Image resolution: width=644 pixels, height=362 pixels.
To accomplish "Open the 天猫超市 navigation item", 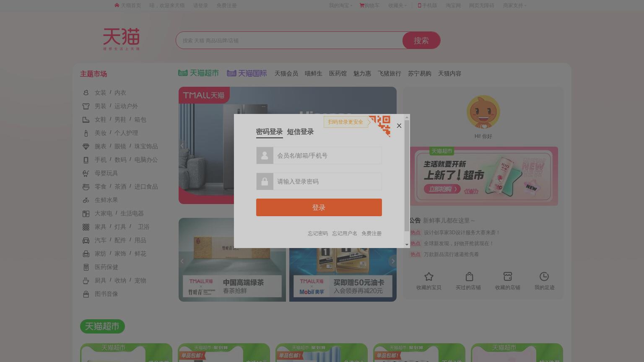I will (198, 73).
